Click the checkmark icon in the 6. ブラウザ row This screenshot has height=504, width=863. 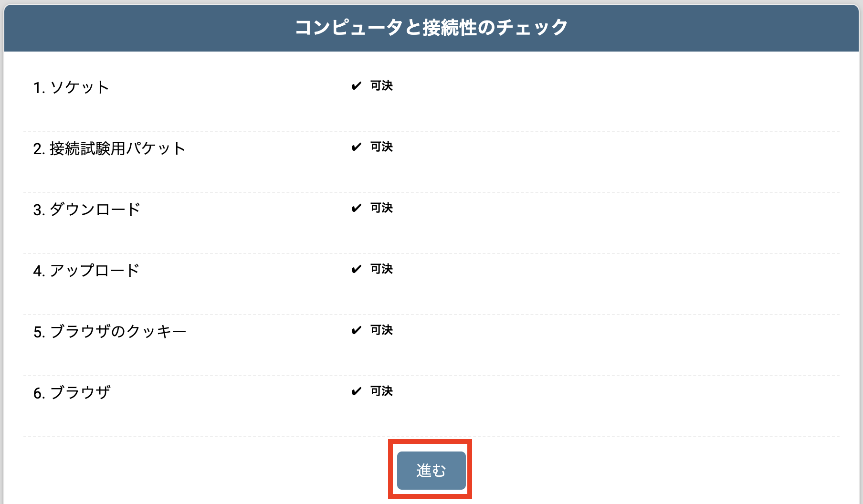coord(356,391)
